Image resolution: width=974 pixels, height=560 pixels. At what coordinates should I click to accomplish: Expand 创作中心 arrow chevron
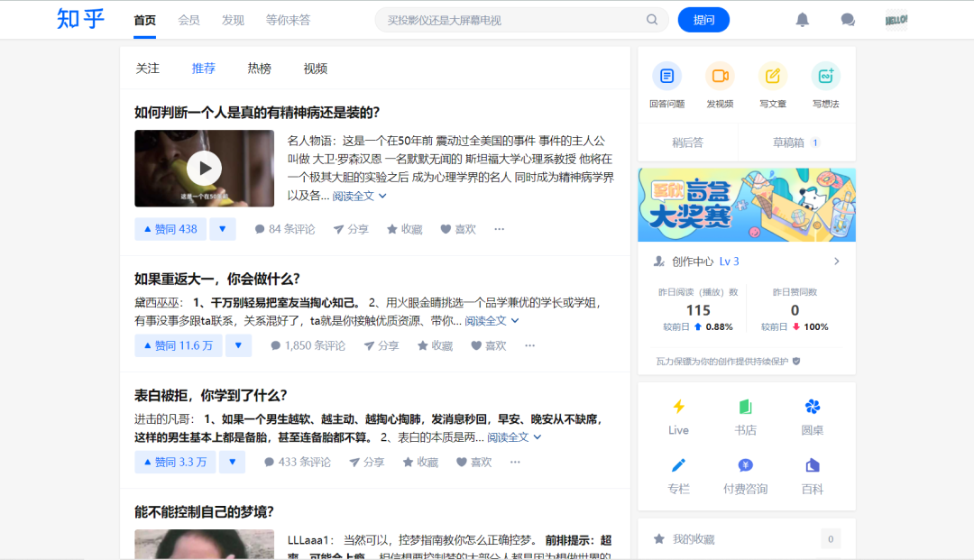[837, 262]
